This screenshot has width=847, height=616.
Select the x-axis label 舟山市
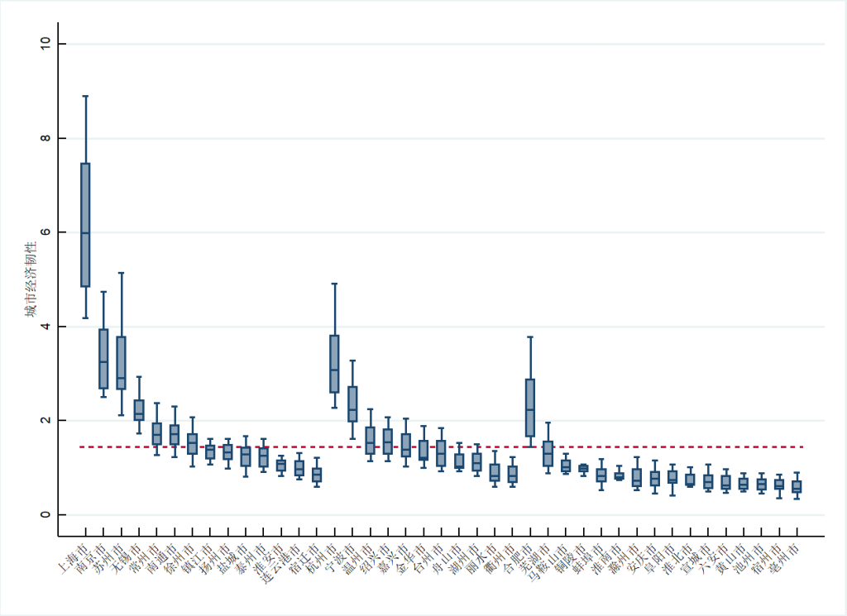click(x=447, y=559)
